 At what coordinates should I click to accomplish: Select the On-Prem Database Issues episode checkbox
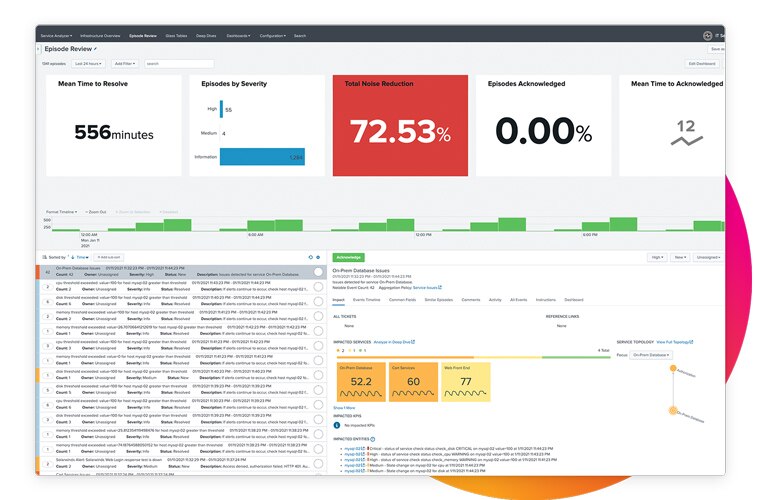(318, 272)
